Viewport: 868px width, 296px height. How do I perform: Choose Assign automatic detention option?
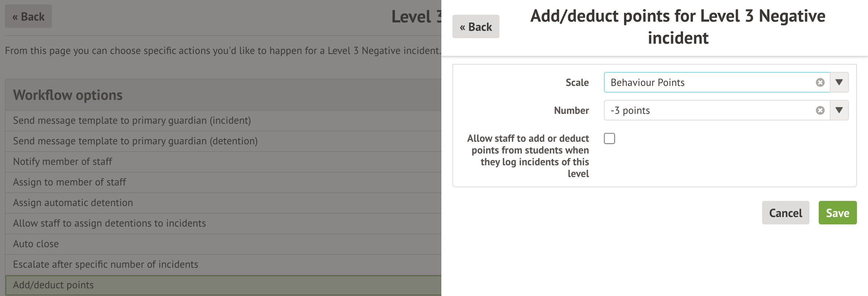click(x=73, y=203)
